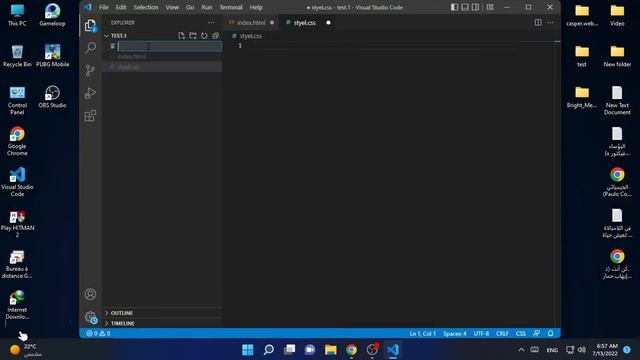Open Windows Start menu on taskbar
The width and height of the screenshot is (640, 360).
(x=247, y=350)
